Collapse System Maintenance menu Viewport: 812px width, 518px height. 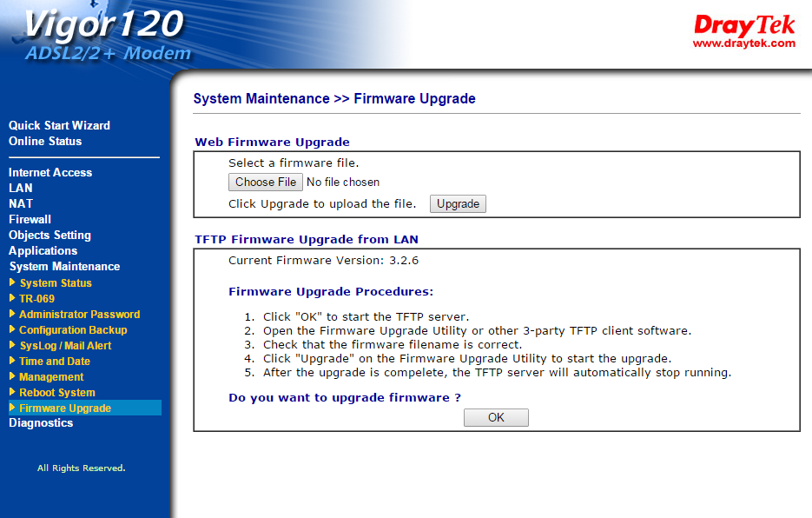[x=65, y=267]
